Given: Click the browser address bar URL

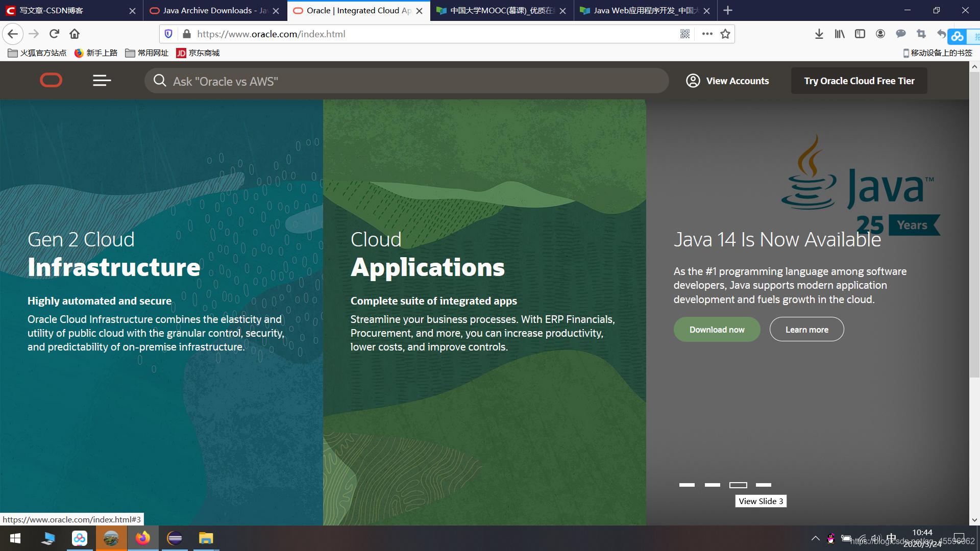Looking at the screenshot, I should (271, 34).
